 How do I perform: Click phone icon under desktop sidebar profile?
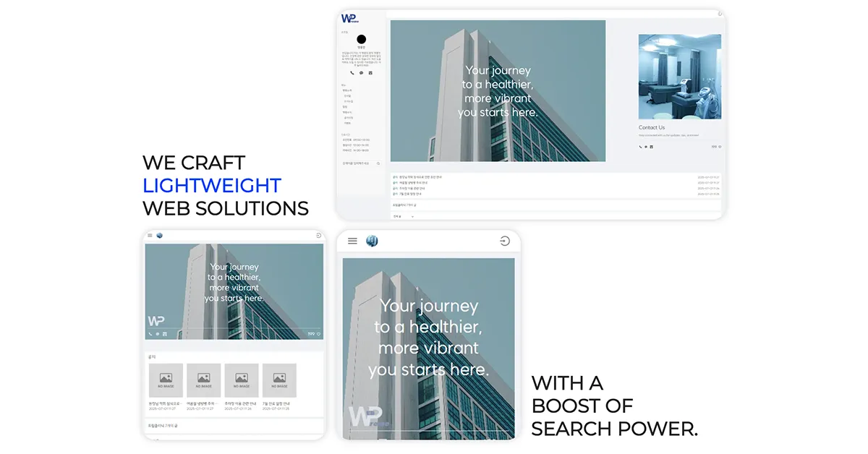click(x=352, y=73)
